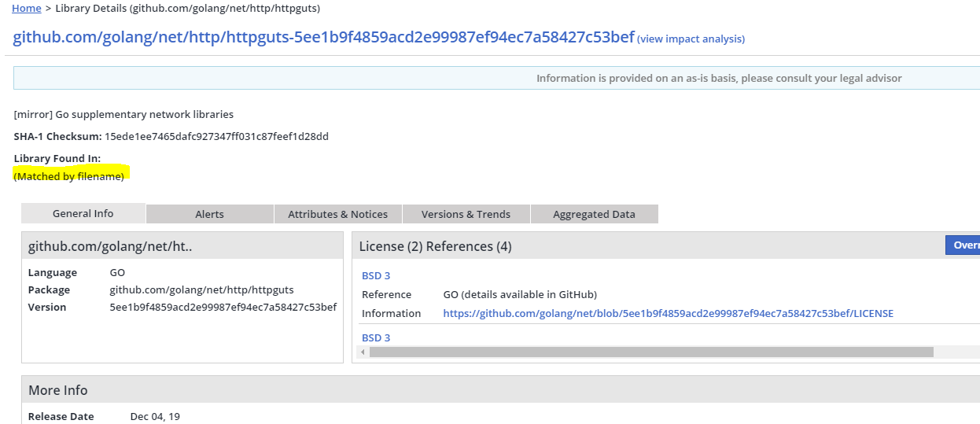The height and width of the screenshot is (424, 980).
Task: Click the More Info section header
Action: point(58,390)
